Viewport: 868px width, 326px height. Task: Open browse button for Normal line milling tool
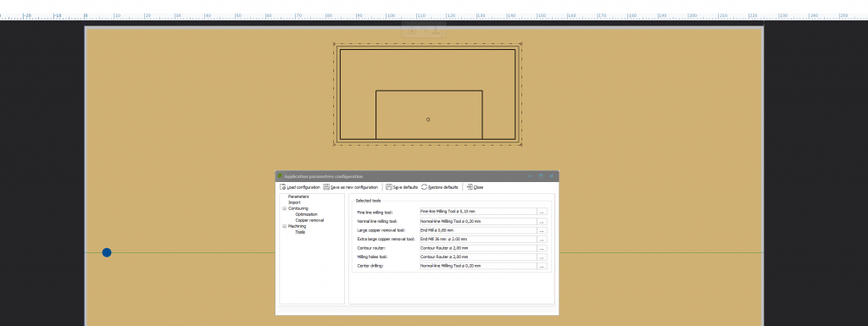click(x=542, y=221)
